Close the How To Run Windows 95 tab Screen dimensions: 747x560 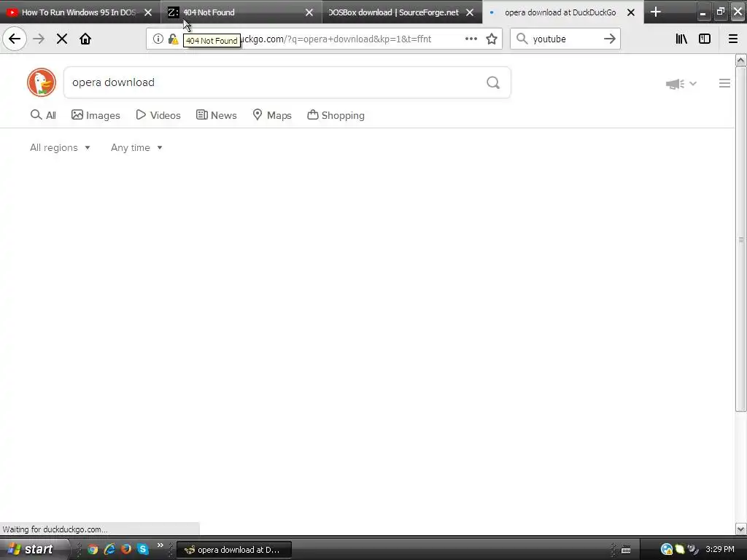click(x=148, y=12)
